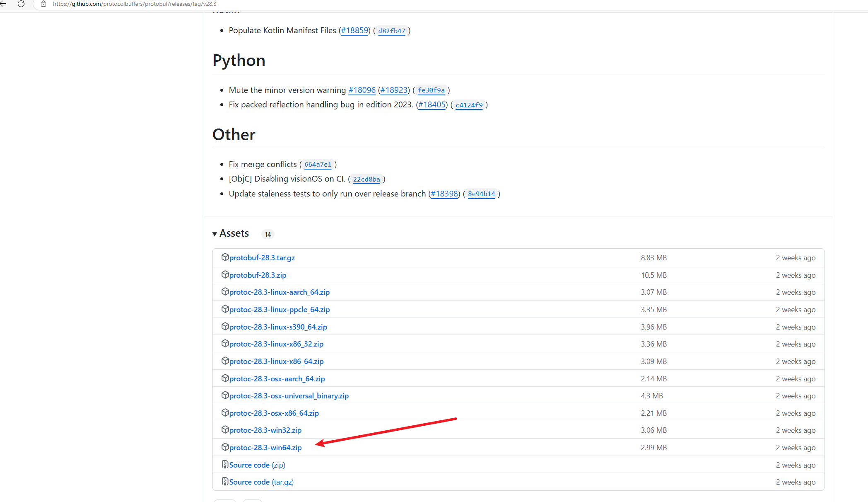868x502 pixels.
Task: Open commit 22cd8ba
Action: point(366,179)
